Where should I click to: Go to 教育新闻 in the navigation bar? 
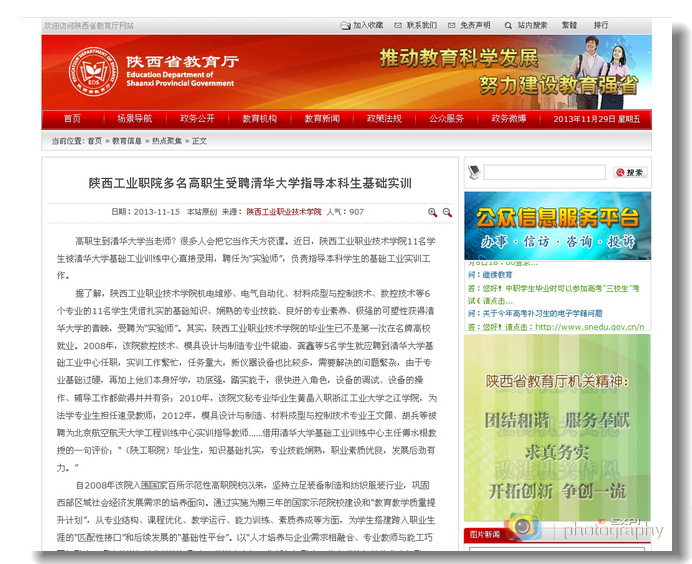click(x=322, y=119)
